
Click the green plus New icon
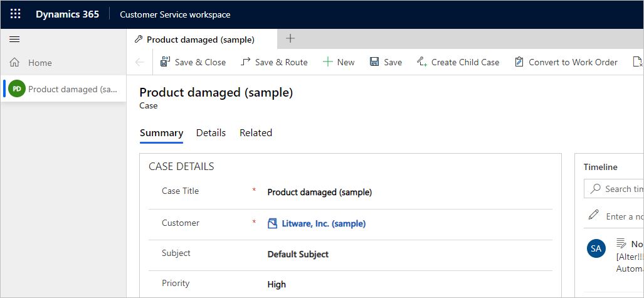[x=327, y=62]
